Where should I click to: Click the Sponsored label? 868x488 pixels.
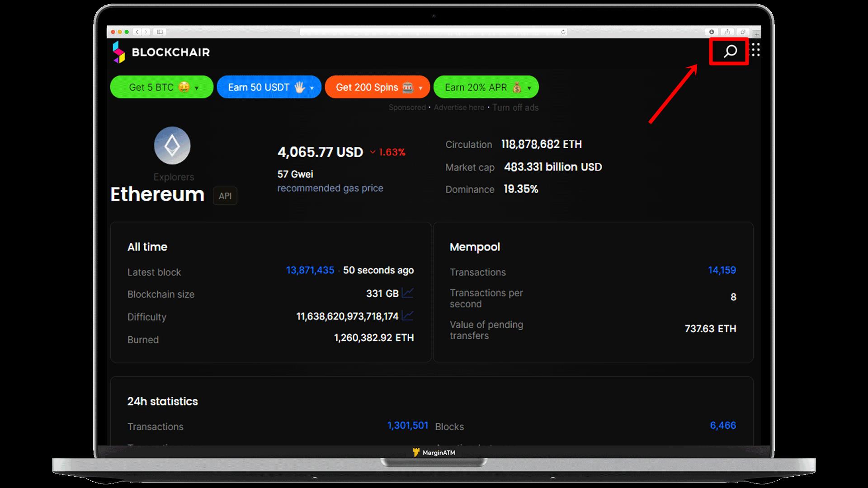click(x=407, y=108)
